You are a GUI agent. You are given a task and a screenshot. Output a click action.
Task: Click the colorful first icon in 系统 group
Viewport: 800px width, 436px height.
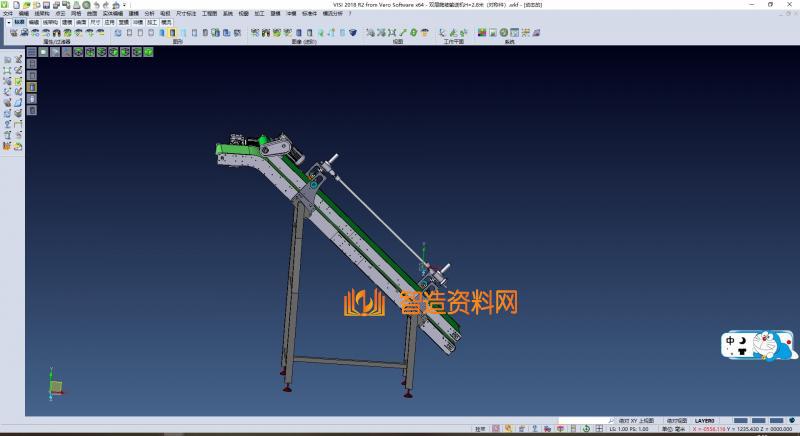[x=481, y=33]
